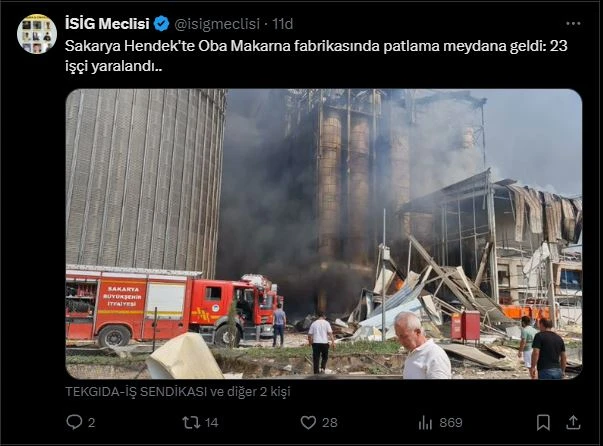Share tweet using upload arrow icon

[x=573, y=422]
